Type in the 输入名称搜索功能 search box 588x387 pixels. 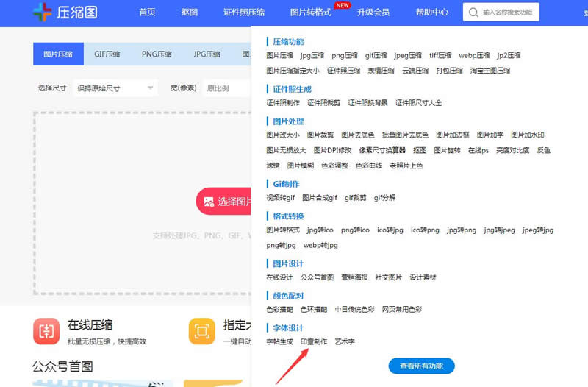tap(509, 13)
